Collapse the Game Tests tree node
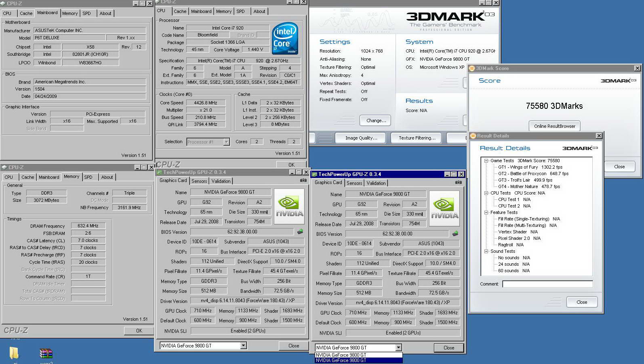644x364 pixels. 486,161
